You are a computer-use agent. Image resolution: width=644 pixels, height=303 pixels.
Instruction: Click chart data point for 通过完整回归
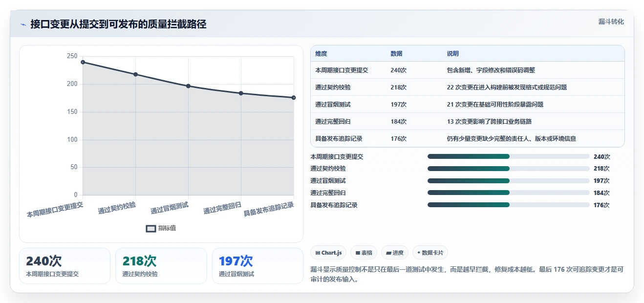[x=241, y=93]
